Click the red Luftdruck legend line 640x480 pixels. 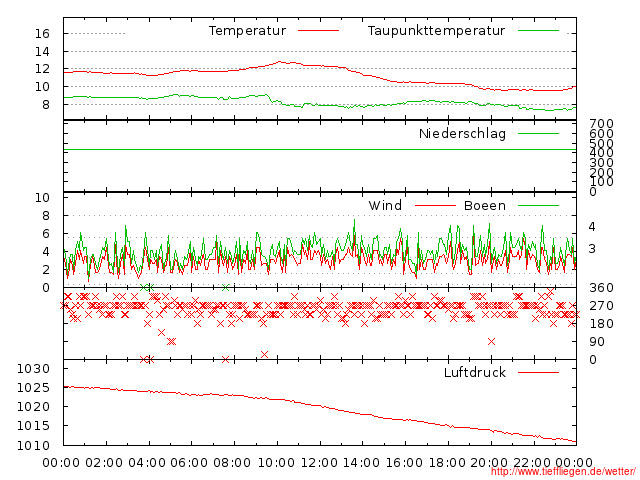[x=538, y=372]
